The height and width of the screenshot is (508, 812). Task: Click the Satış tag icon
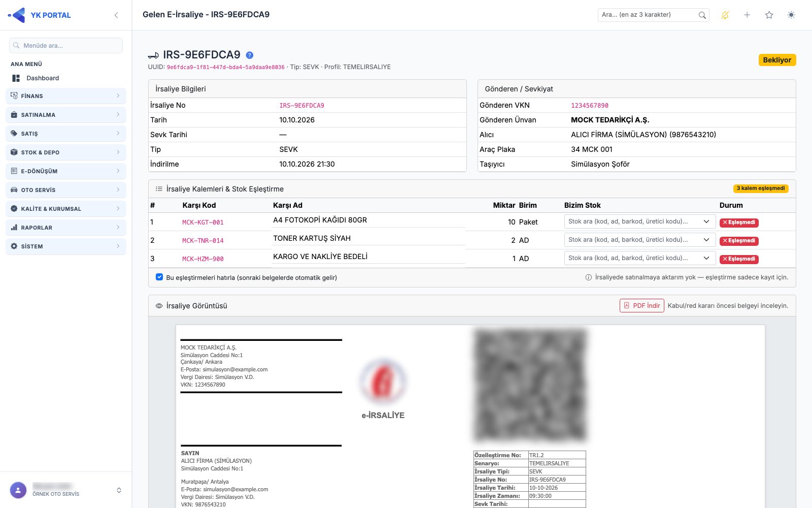coord(14,133)
